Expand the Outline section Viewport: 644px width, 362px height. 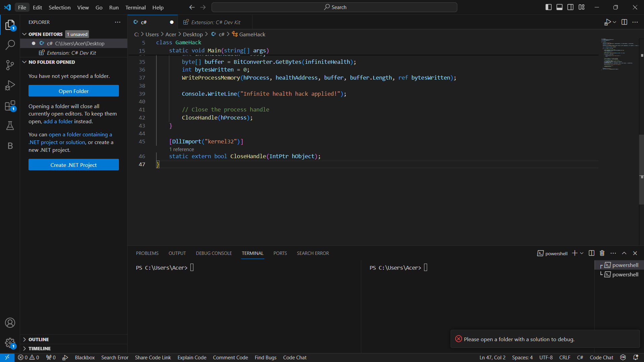pyautogui.click(x=39, y=340)
